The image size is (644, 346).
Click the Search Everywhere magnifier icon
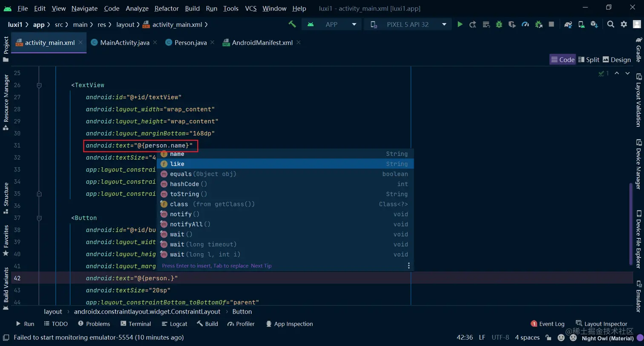click(611, 24)
